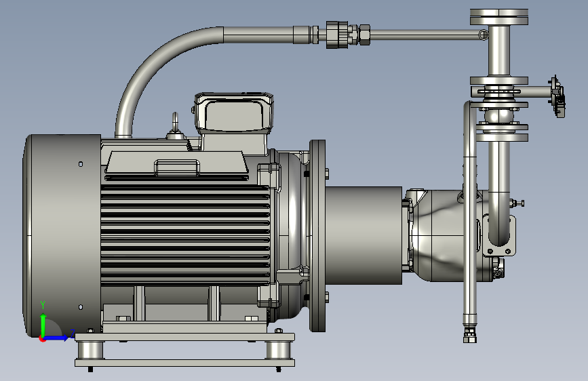The width and height of the screenshot is (588, 381).
Task: Select the green Y axis of the triad
Action: click(x=43, y=325)
